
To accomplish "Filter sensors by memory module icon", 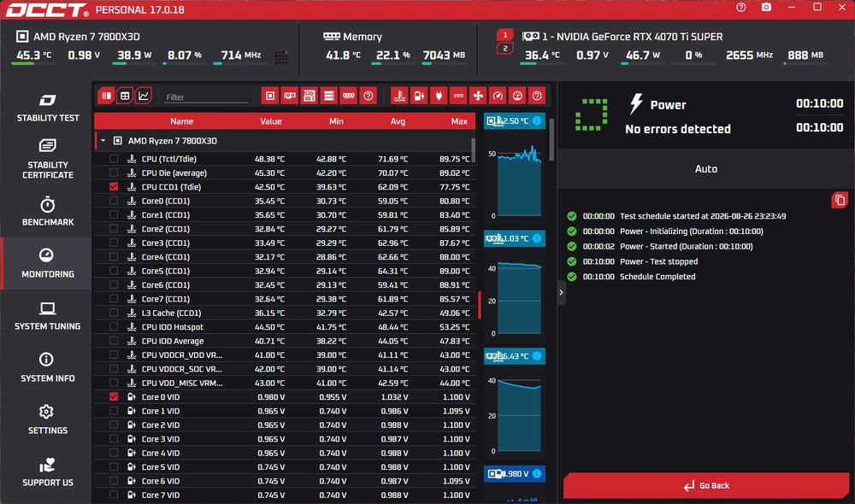I will tap(349, 96).
